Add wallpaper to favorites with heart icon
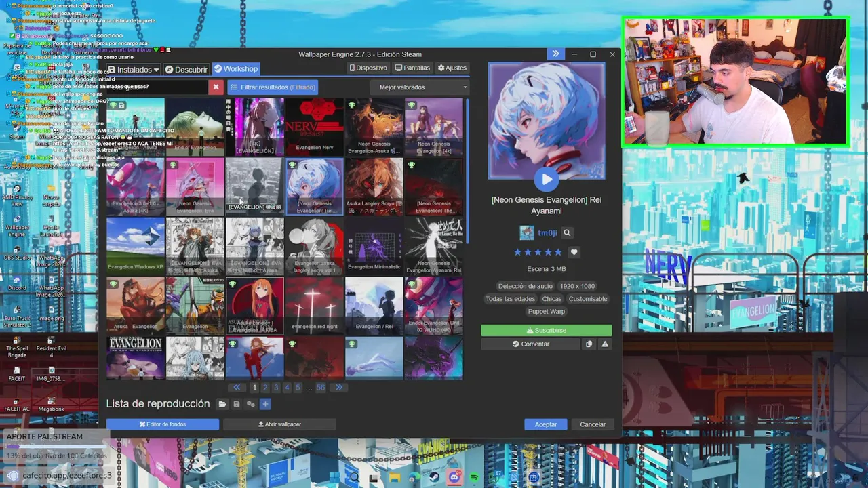 tap(574, 252)
